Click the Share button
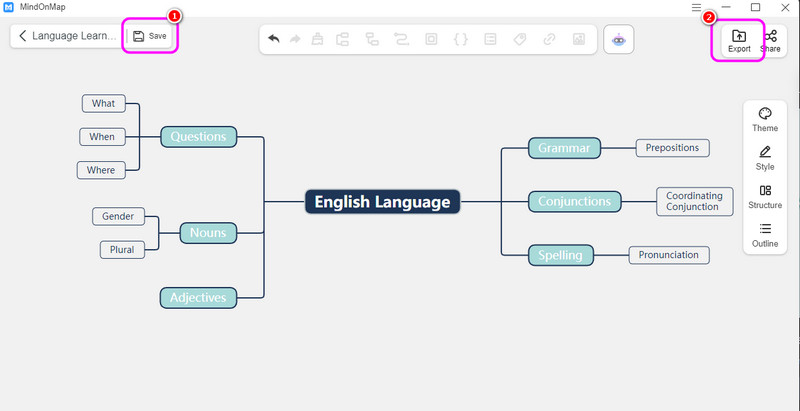The image size is (800, 411). click(771, 41)
